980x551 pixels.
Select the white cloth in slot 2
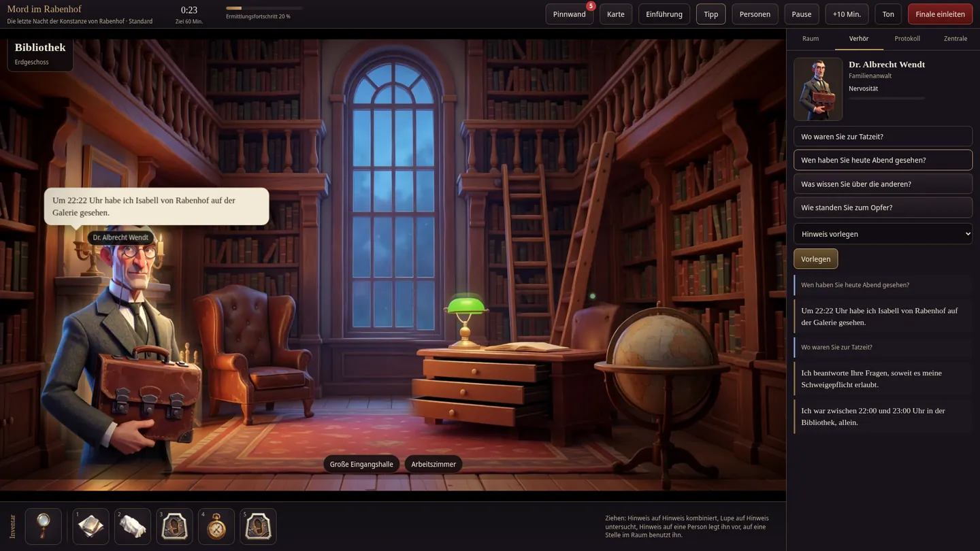coord(133,526)
